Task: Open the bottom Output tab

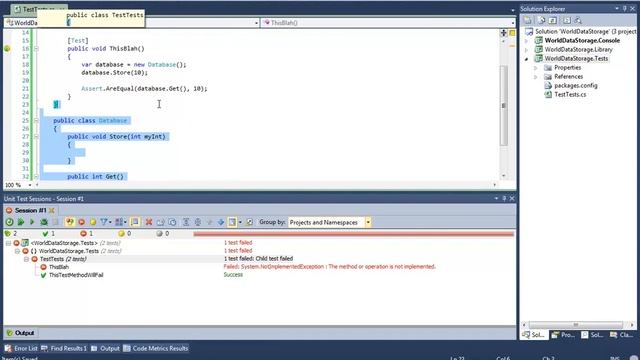Action: (x=105, y=348)
